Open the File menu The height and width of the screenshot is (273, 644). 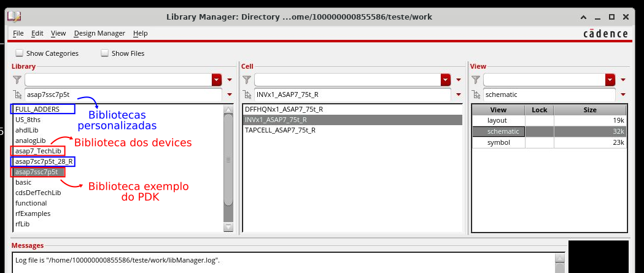click(x=18, y=33)
